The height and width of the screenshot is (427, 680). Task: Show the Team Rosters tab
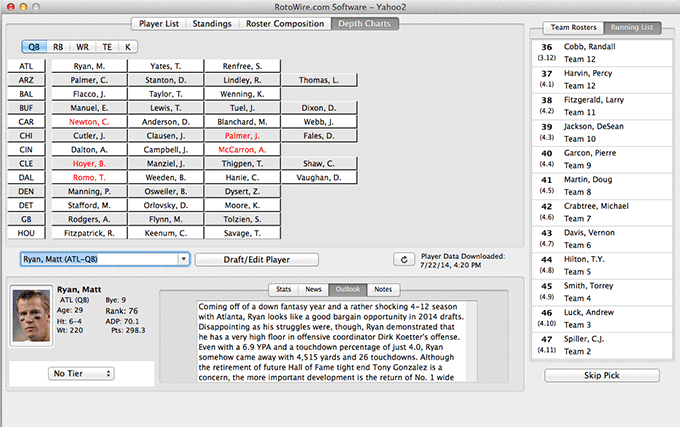[573, 27]
